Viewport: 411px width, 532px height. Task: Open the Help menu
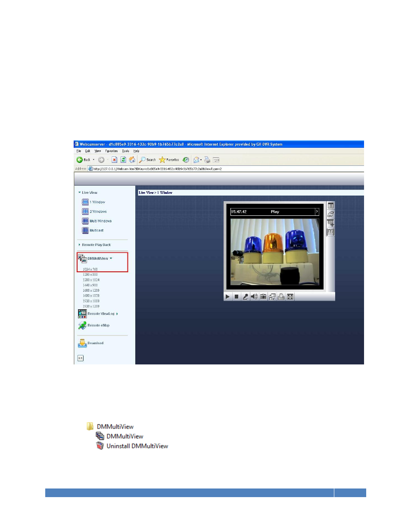pos(136,151)
